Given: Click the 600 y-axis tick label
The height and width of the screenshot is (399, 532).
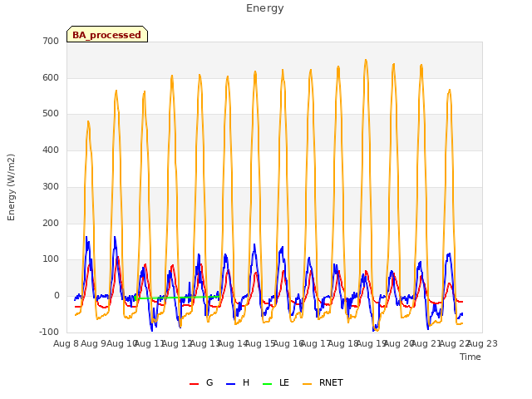Looking at the screenshot, I should point(51,77).
